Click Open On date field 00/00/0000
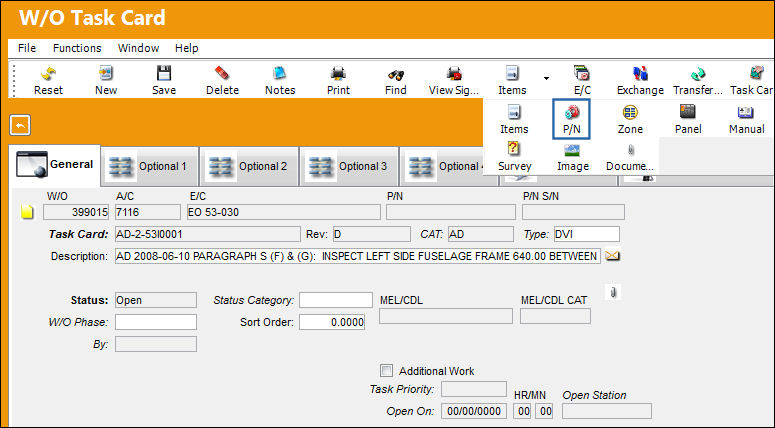775x428 pixels. coord(474,411)
